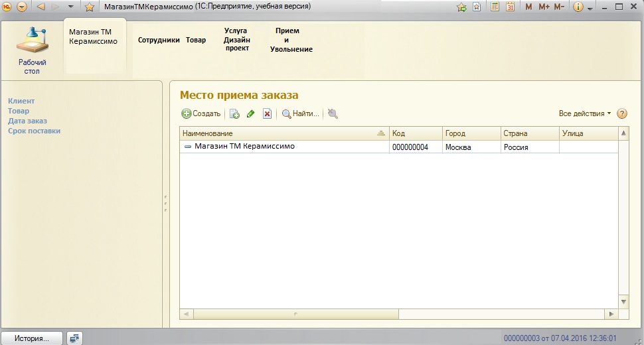644x345 pixels.
Task: Expand the dropdown arrow next to info icon
Action: [x=590, y=8]
